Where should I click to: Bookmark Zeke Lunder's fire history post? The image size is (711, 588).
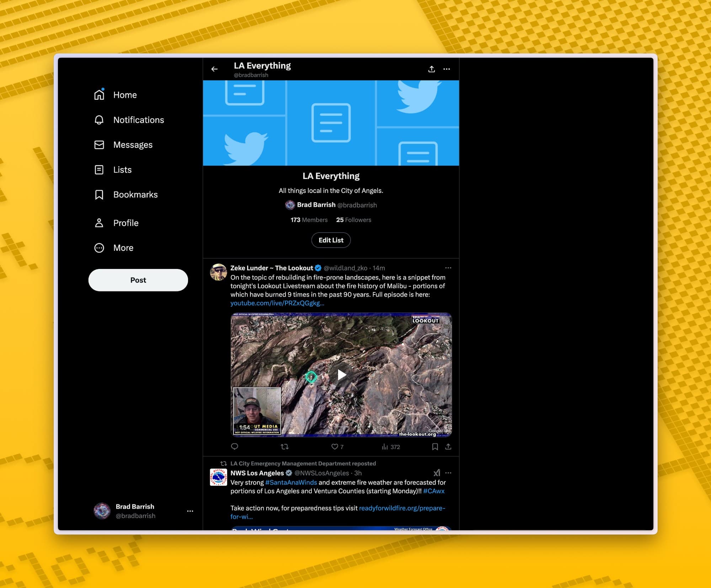(434, 447)
